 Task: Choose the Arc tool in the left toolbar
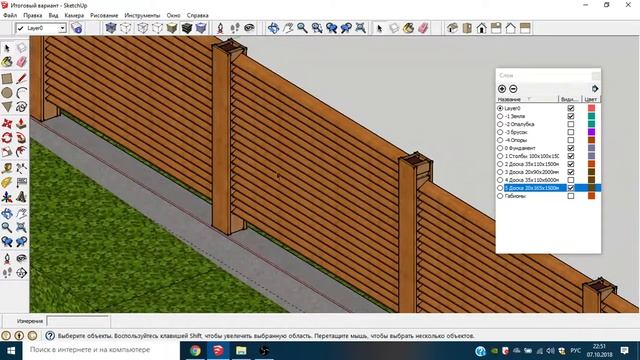pyautogui.click(x=22, y=93)
